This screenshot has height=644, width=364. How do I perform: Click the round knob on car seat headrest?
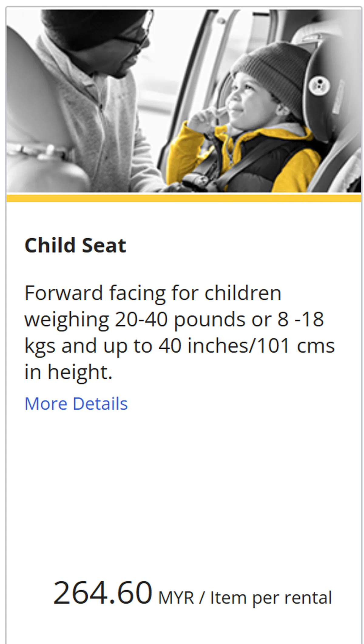pos(319,83)
